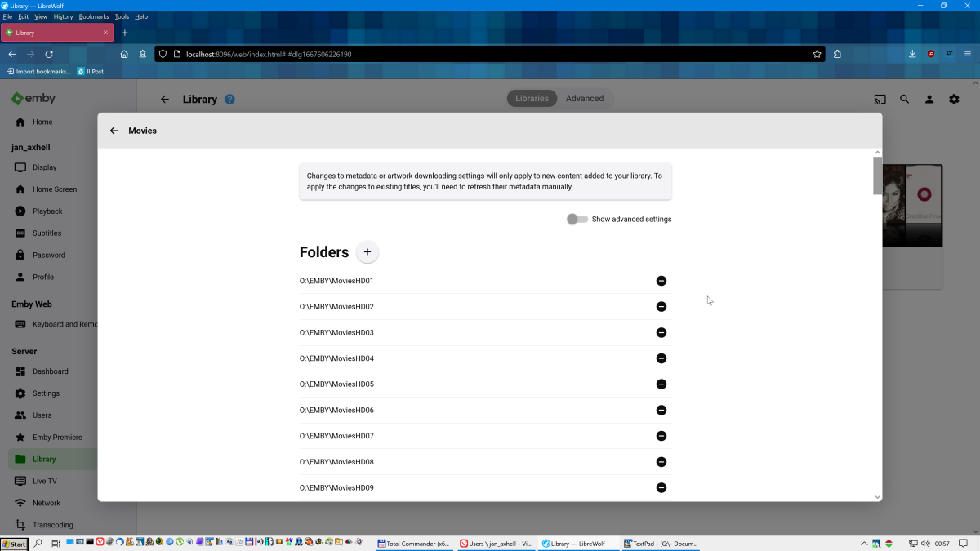
Task: Remove the O:\EMBY\MoviesHD01 folder
Action: [661, 281]
